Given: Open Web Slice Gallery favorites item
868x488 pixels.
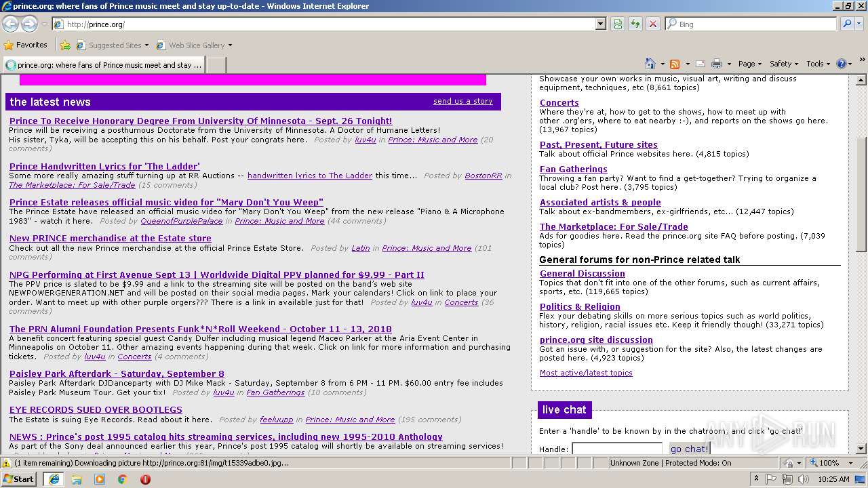Looking at the screenshot, I should (x=194, y=45).
